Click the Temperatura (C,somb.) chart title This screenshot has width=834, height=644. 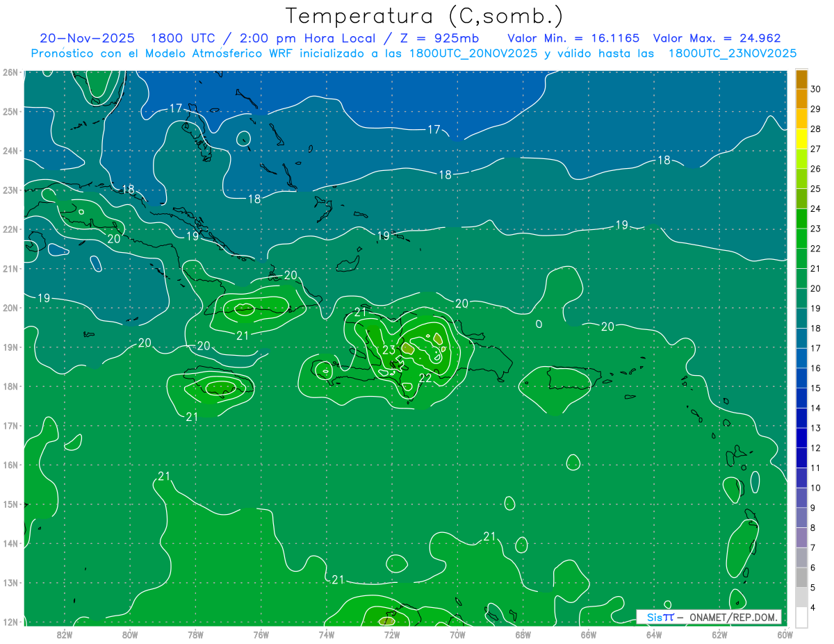[x=425, y=16]
